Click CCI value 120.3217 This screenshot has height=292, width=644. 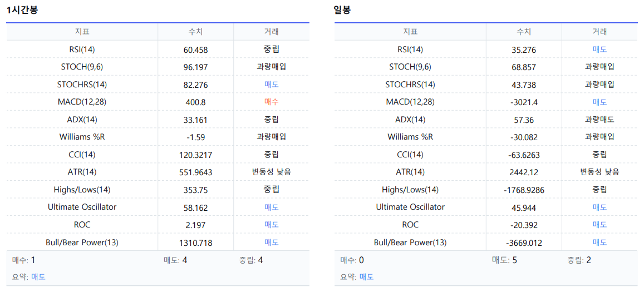[x=195, y=155]
